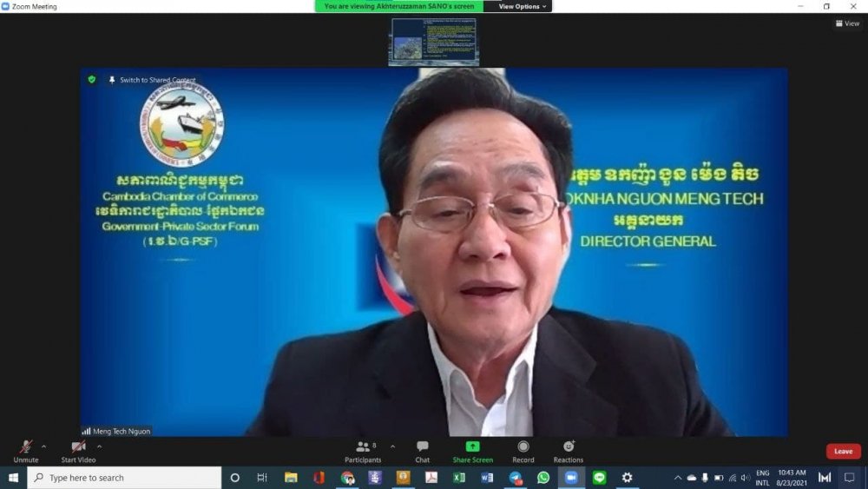868x489 pixels.
Task: Expand the arrow beside Participants
Action: (392, 446)
